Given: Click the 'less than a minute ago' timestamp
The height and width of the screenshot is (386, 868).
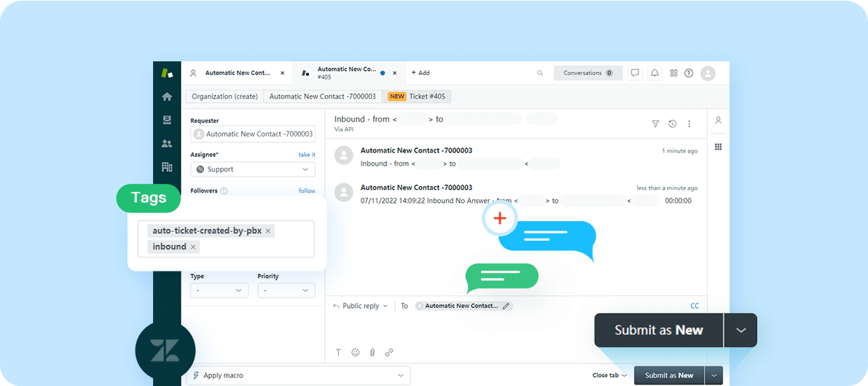Looking at the screenshot, I should [667, 188].
